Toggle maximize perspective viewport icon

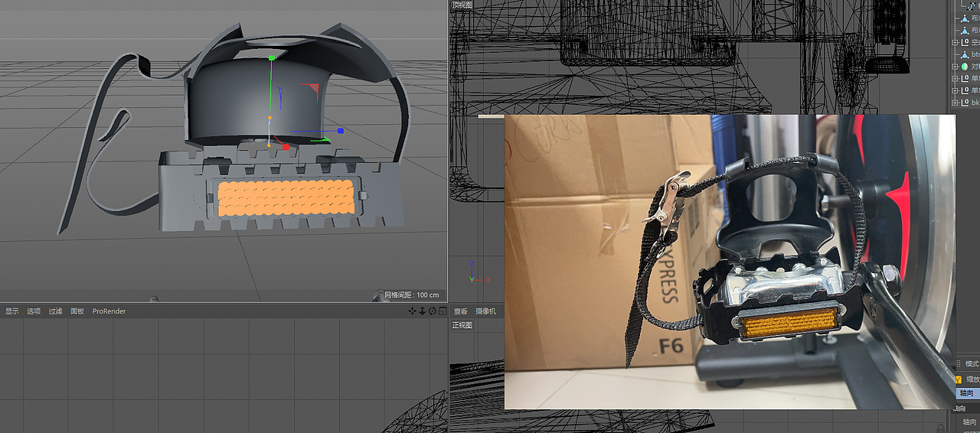click(x=442, y=311)
